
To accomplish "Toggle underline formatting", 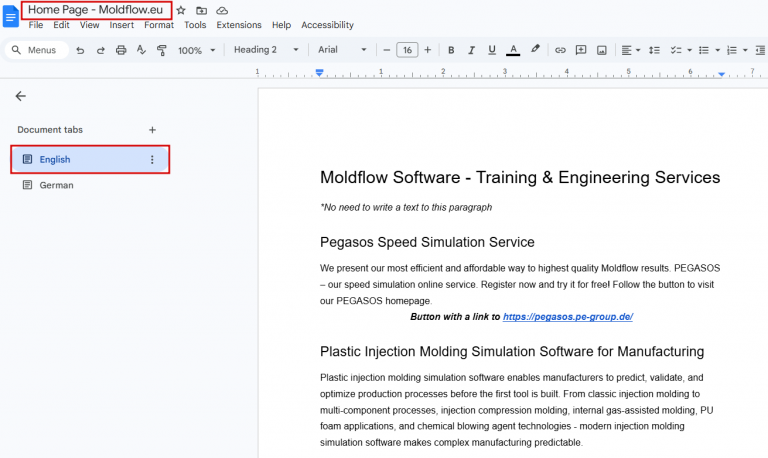I will pos(491,50).
